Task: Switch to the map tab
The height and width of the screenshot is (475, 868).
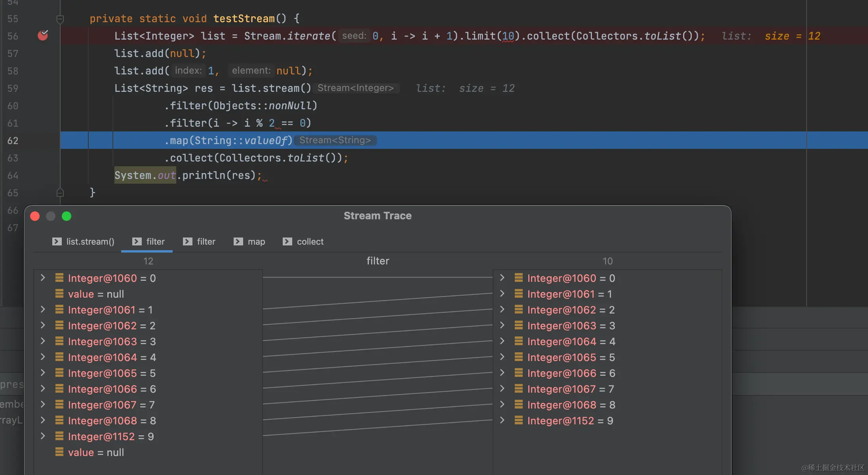Action: [256, 241]
